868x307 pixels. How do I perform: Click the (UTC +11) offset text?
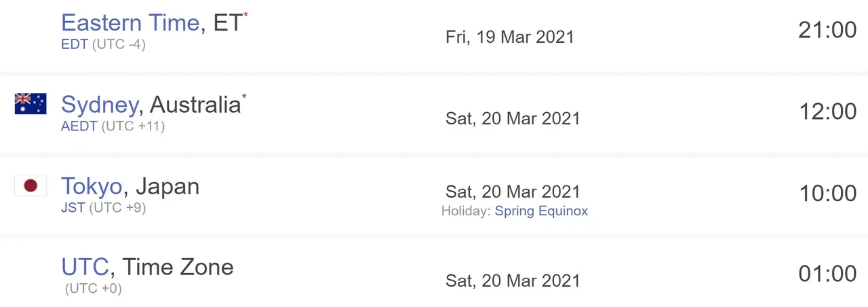133,126
